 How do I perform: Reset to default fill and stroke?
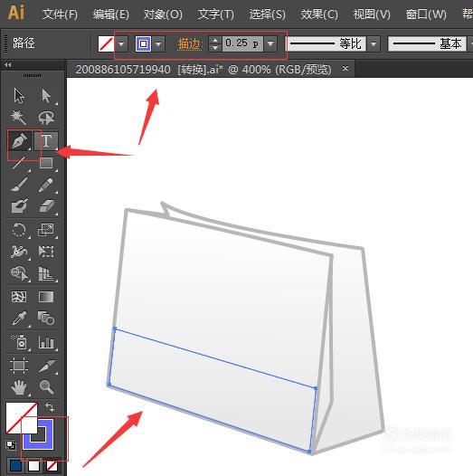(x=11, y=445)
